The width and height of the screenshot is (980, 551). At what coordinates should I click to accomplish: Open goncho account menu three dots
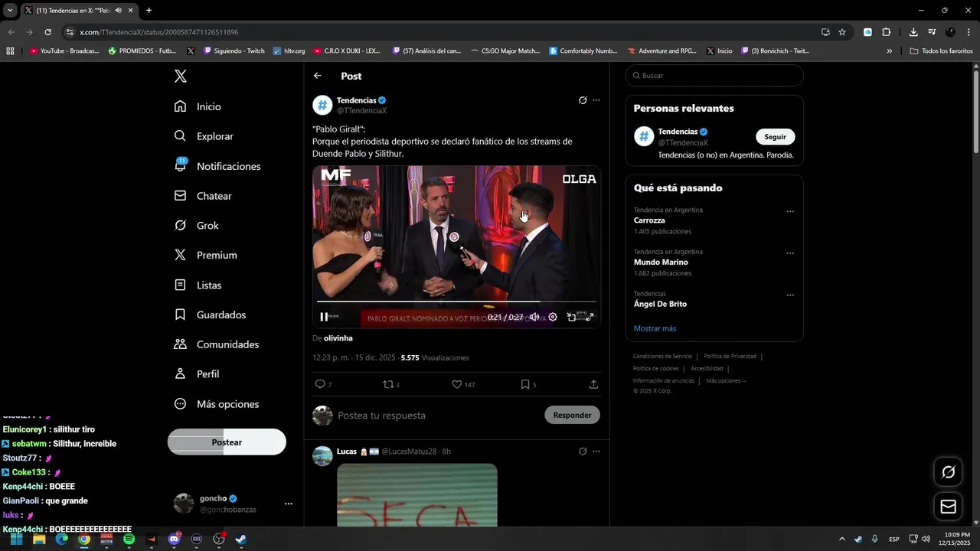click(x=289, y=504)
